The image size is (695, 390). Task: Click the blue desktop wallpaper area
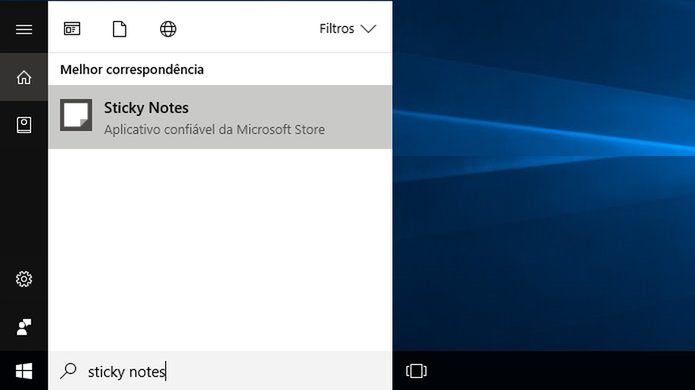click(543, 176)
